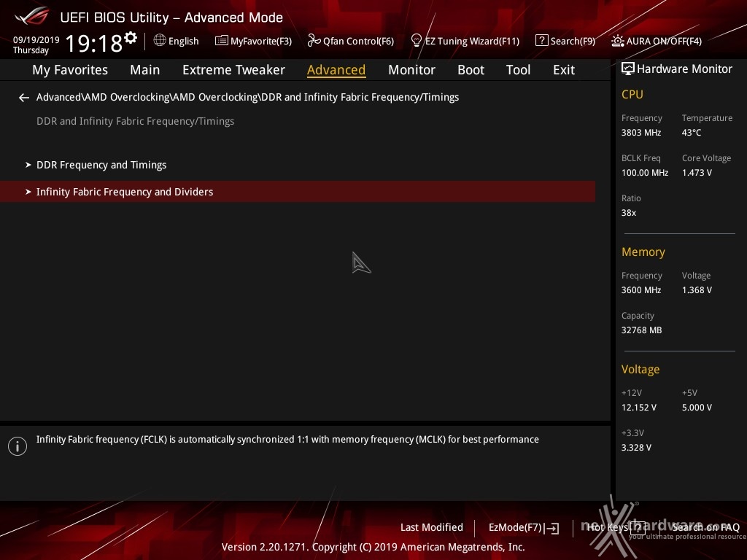Click the Infinity Fabric FCLK help description
The width and height of the screenshot is (747, 560).
coord(287,440)
